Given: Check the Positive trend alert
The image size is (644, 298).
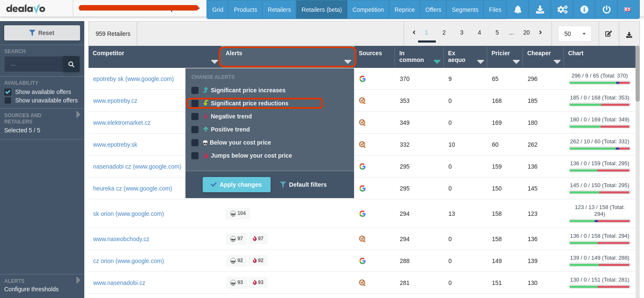Looking at the screenshot, I should [x=195, y=129].
